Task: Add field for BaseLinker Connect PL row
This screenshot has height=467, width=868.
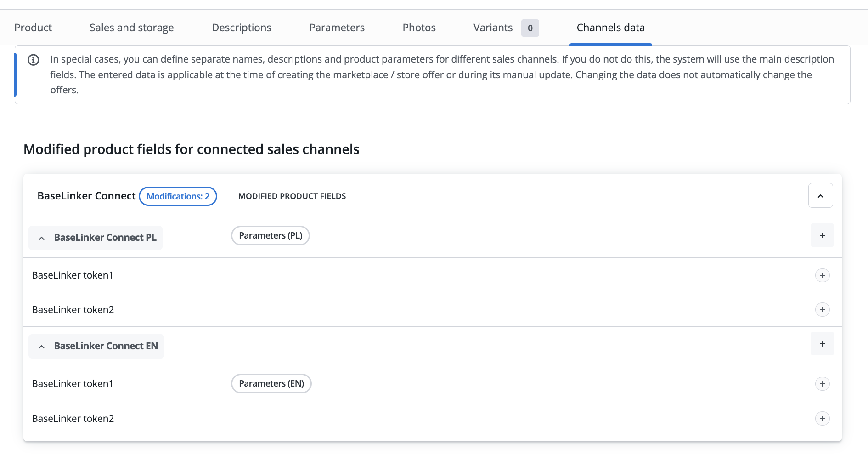Action: click(x=822, y=235)
